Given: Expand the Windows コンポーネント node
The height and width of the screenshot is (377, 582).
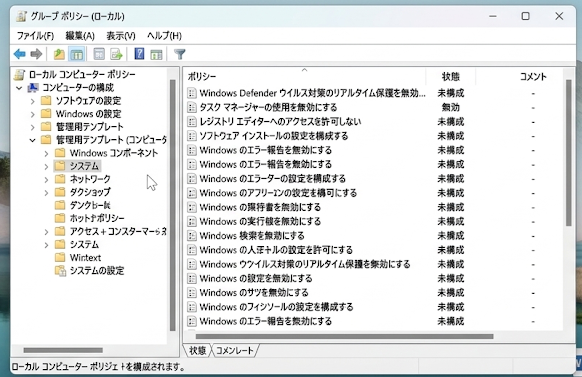Looking at the screenshot, I should [x=46, y=153].
